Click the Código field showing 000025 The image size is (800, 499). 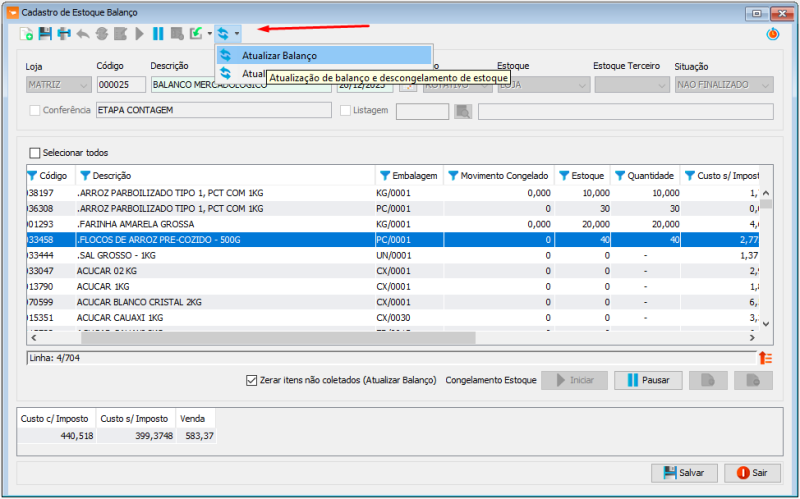(121, 85)
